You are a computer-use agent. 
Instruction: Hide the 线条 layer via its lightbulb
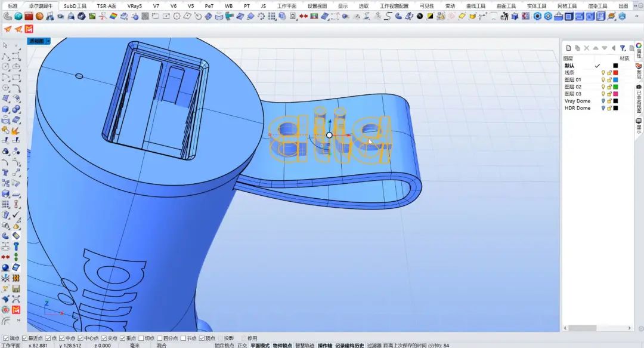(603, 72)
